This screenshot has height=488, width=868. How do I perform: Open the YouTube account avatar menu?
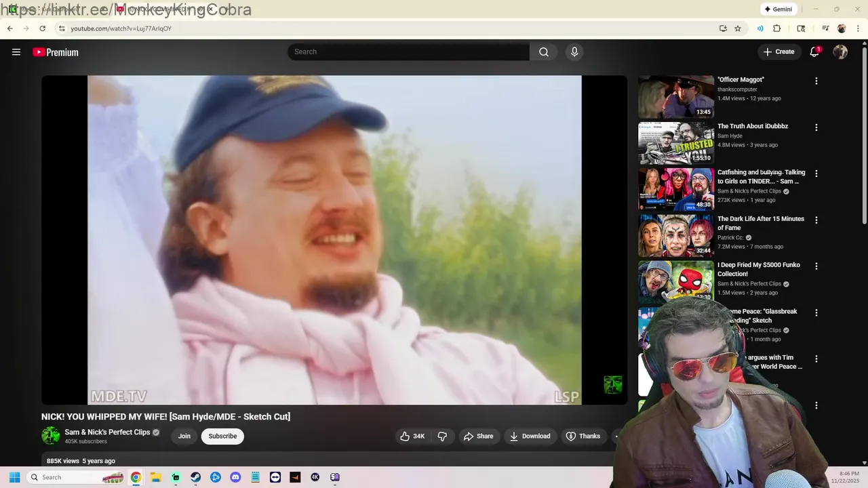click(840, 52)
